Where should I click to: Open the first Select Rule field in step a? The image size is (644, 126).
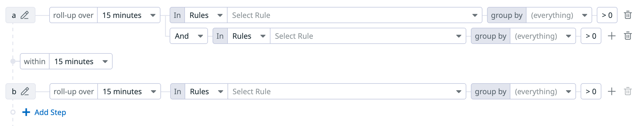click(x=354, y=15)
